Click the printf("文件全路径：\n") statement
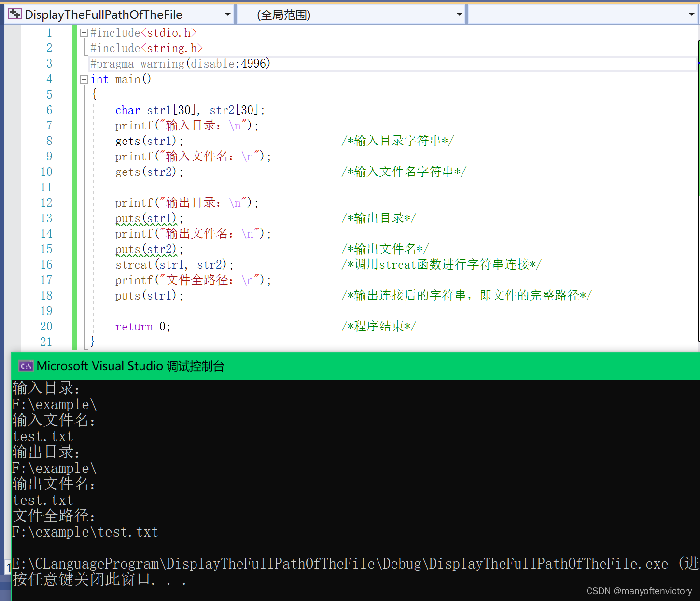The height and width of the screenshot is (601, 700). (x=193, y=280)
